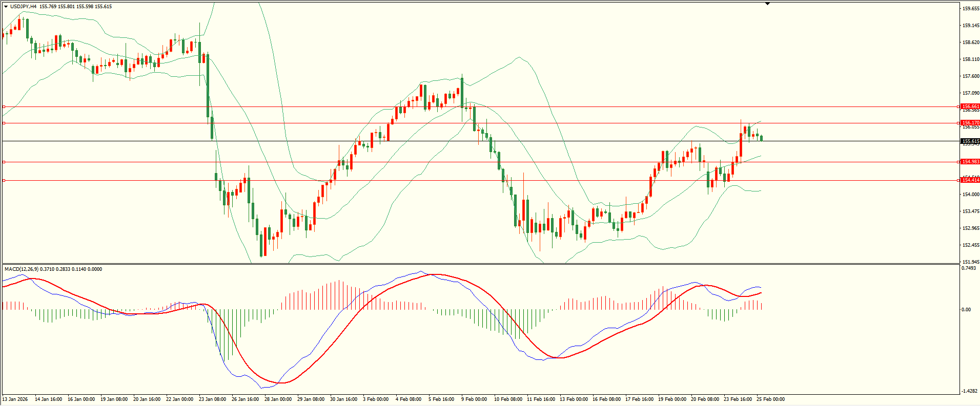Select left handle of 156.170 horizontal line
The height and width of the screenshot is (406, 980).
coord(4,123)
